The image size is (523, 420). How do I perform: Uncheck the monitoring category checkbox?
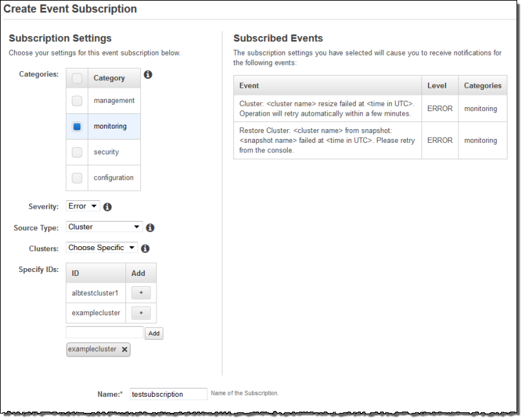pyautogui.click(x=77, y=127)
